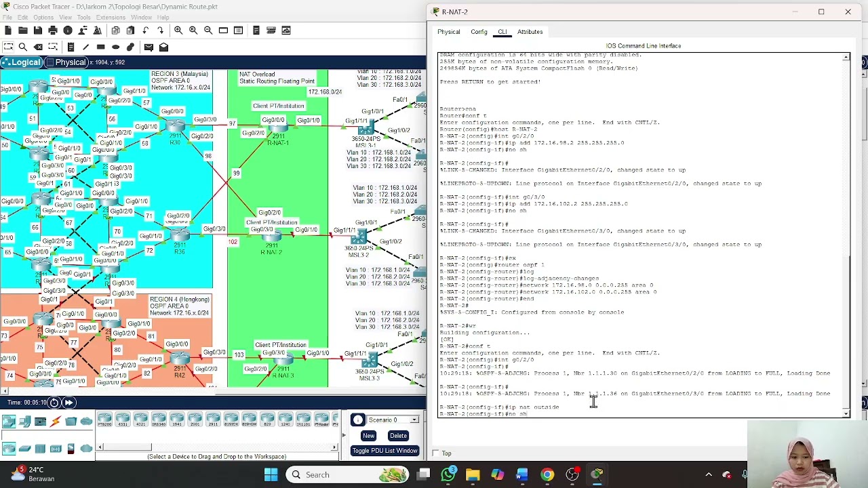
Task: Open Google Chrome from the taskbar
Action: point(547,474)
